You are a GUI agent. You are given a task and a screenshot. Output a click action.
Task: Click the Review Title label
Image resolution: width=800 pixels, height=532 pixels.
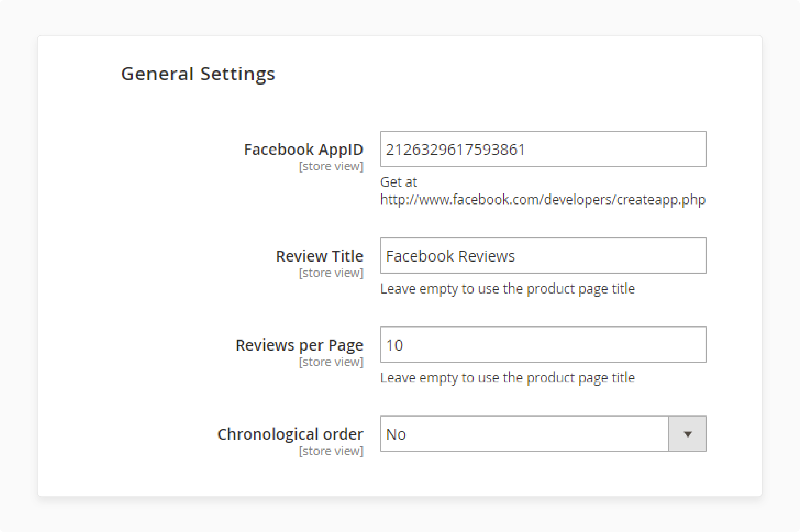[319, 256]
